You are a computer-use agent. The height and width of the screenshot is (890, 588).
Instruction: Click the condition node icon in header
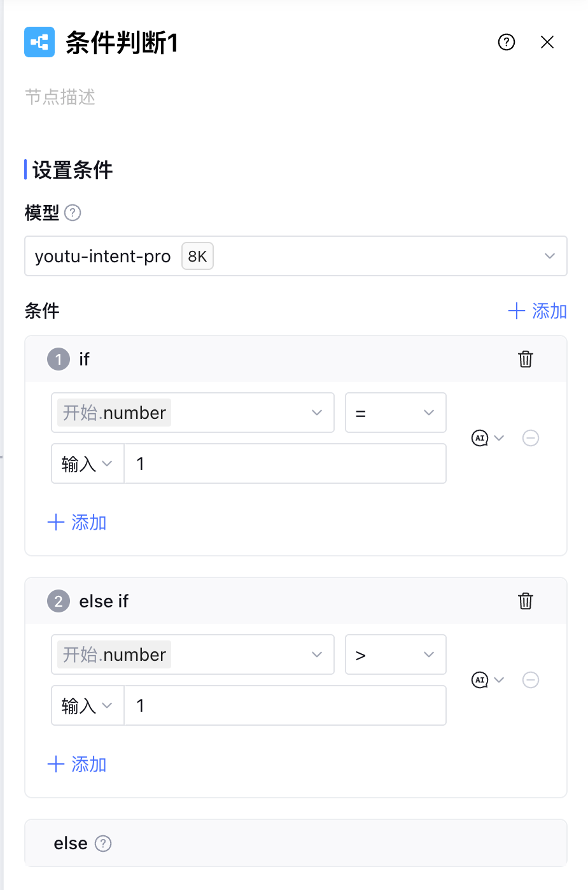39,42
